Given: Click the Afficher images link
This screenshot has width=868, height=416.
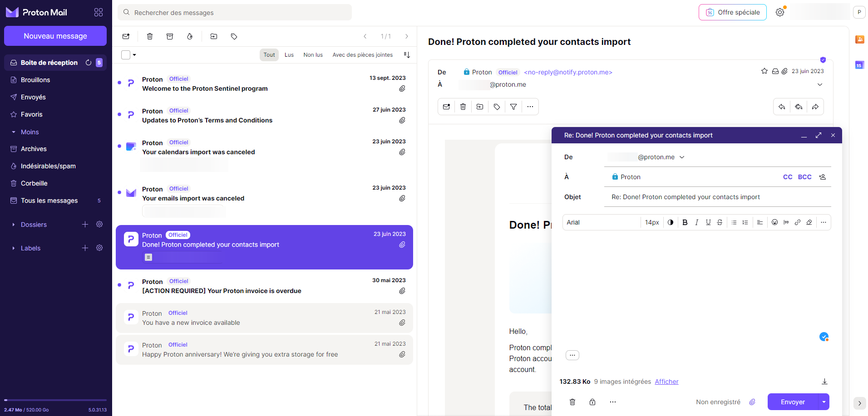Looking at the screenshot, I should click(666, 382).
